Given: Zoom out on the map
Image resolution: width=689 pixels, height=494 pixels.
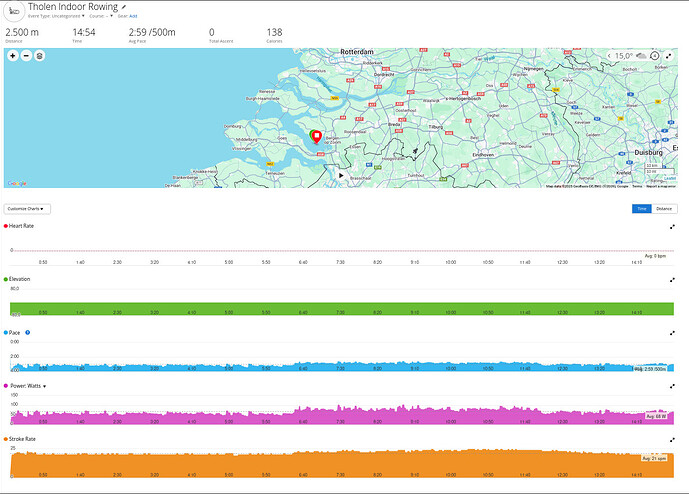Looking at the screenshot, I should 26,56.
